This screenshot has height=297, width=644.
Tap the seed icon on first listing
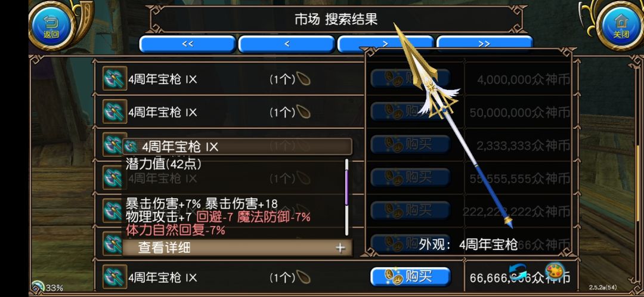303,79
